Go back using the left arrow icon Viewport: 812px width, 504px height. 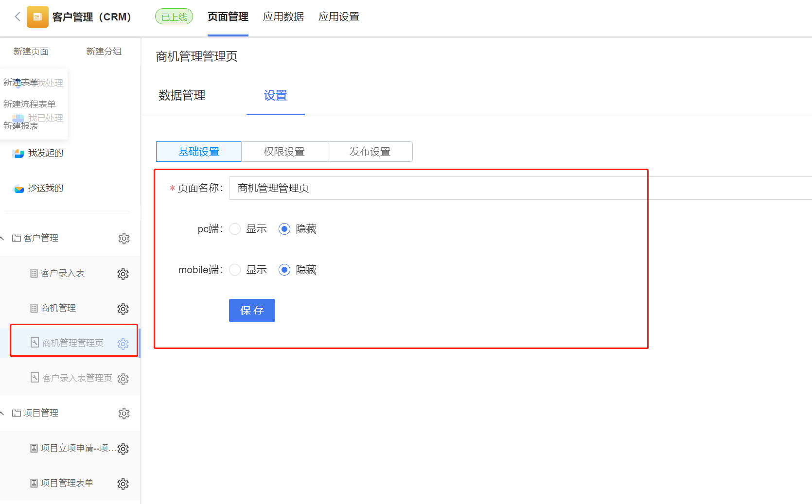18,17
